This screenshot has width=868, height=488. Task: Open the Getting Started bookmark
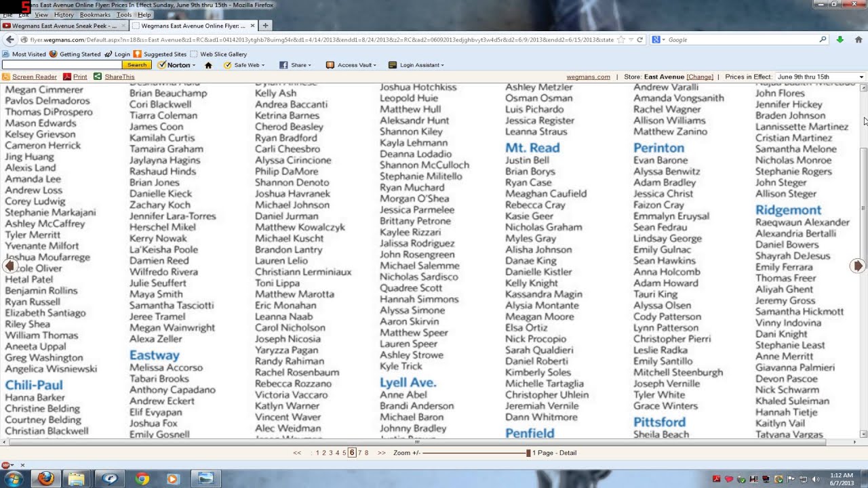(x=75, y=54)
